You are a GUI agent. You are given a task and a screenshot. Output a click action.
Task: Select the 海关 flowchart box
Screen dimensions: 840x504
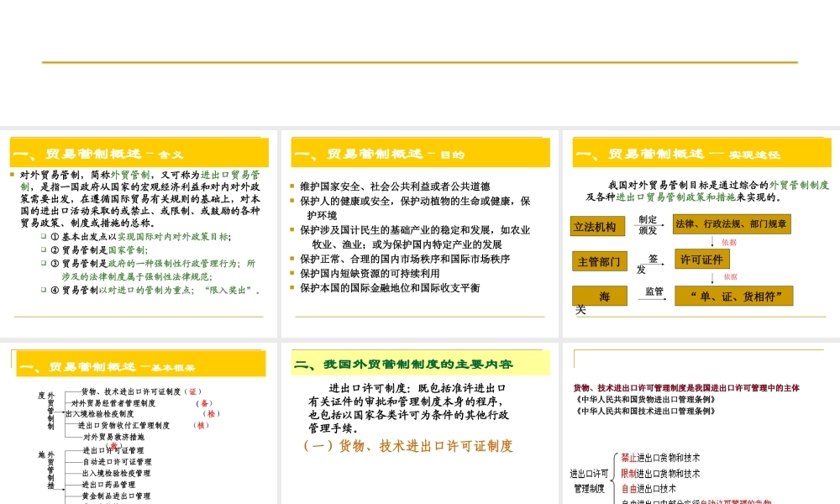tap(600, 296)
